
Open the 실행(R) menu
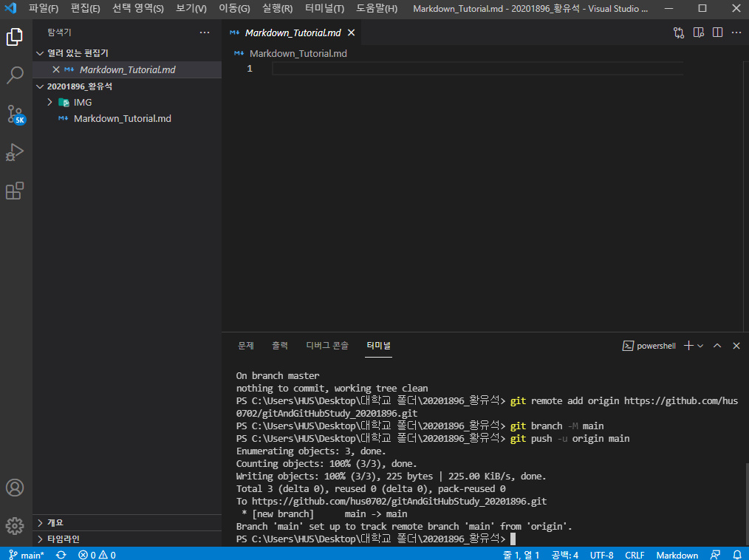pos(278,9)
